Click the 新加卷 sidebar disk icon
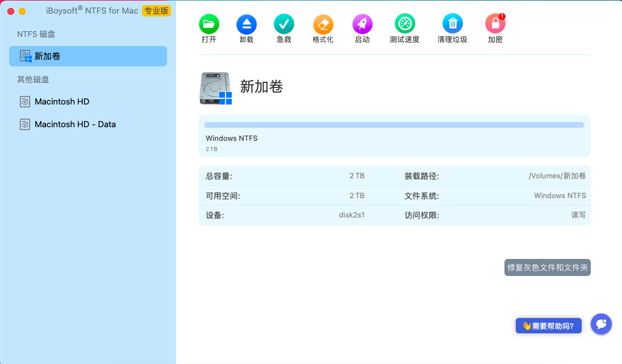622x364 pixels. coord(26,56)
